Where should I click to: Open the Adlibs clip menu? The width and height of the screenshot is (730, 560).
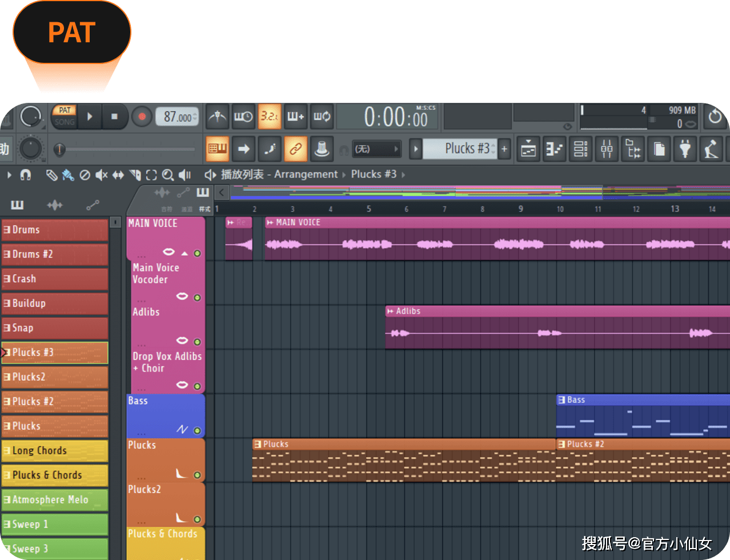(x=390, y=311)
